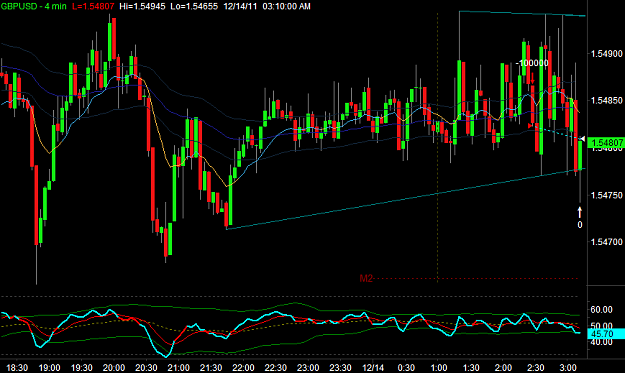Click the 40.00 indicator axis label
This screenshot has width=625, height=373.
click(601, 342)
